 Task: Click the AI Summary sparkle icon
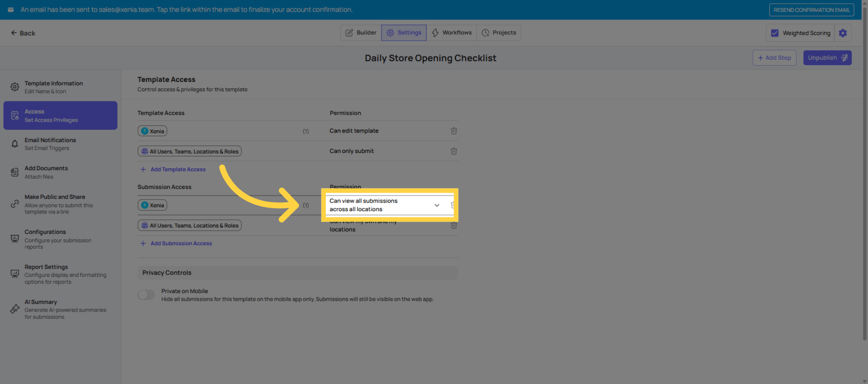(15, 309)
